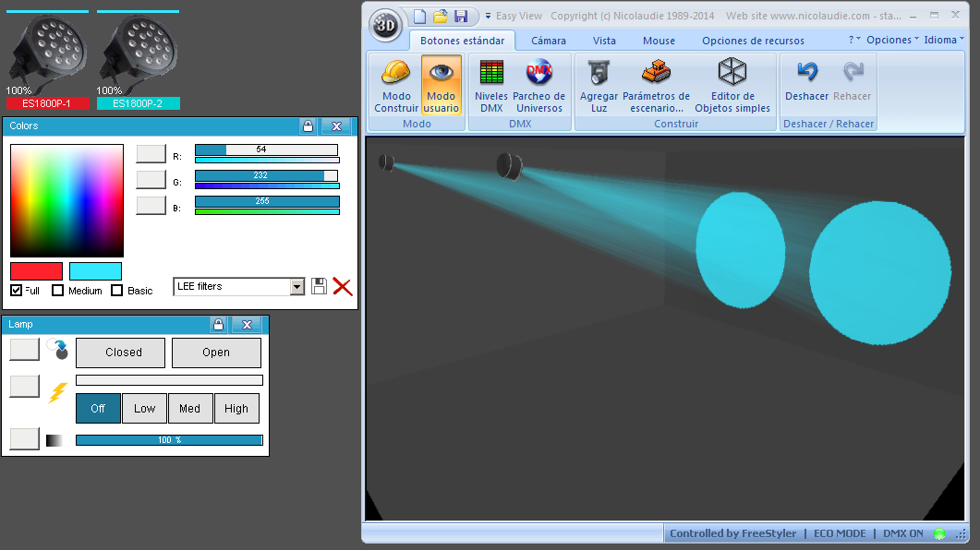The image size is (980, 550).
Task: Click square button next to shutter icon
Action: coord(24,349)
